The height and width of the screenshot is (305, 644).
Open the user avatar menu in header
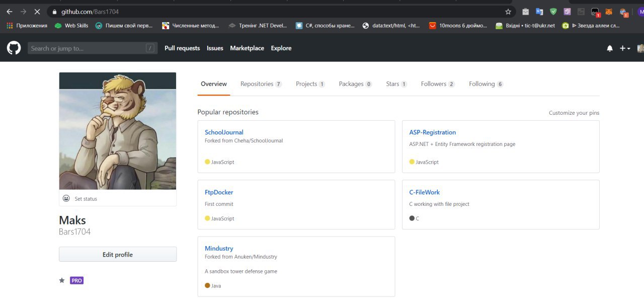640,48
